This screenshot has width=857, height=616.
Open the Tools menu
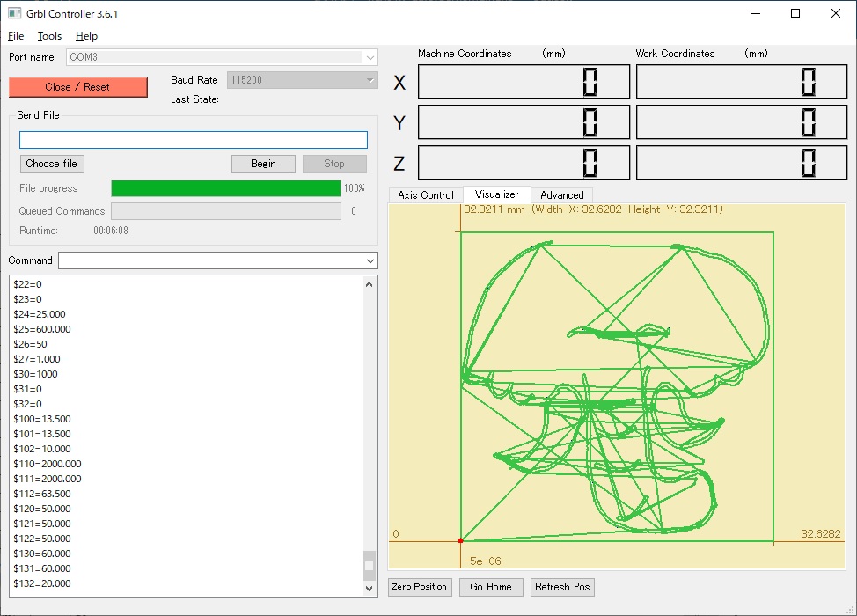50,36
